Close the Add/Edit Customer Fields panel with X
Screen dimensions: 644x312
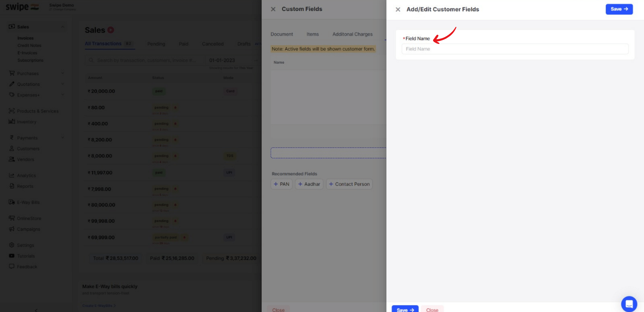click(398, 9)
